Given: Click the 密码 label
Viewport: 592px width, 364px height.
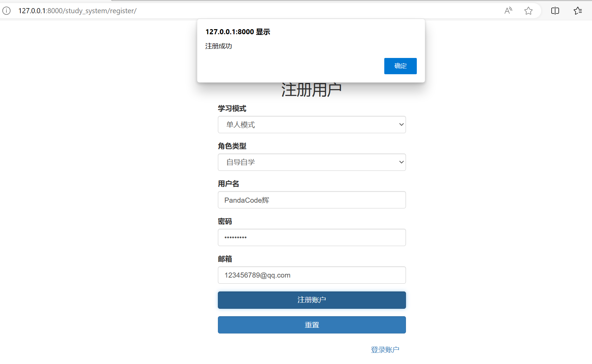Looking at the screenshot, I should click(225, 221).
